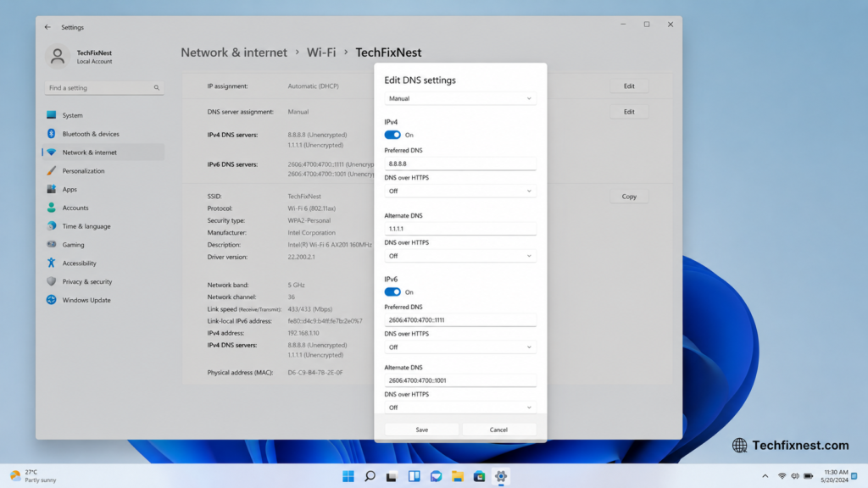Open Widgets panel icon on taskbar
The width and height of the screenshot is (868, 488).
tap(414, 476)
